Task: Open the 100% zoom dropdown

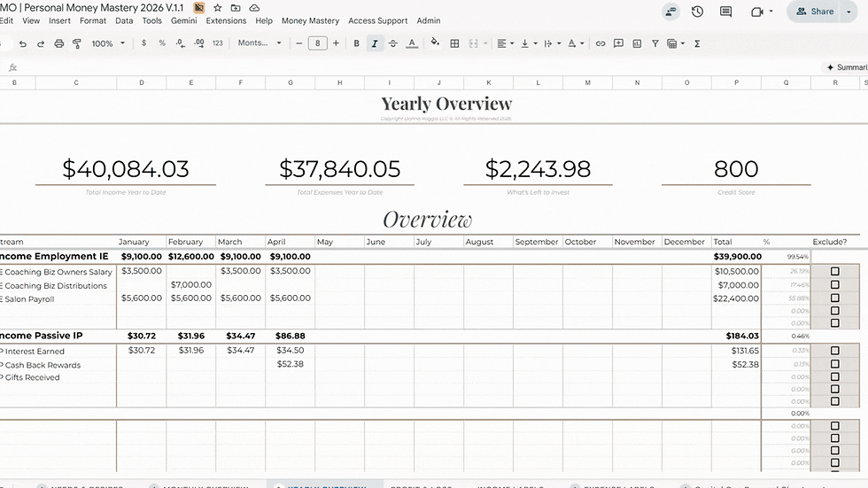Action: [x=108, y=43]
